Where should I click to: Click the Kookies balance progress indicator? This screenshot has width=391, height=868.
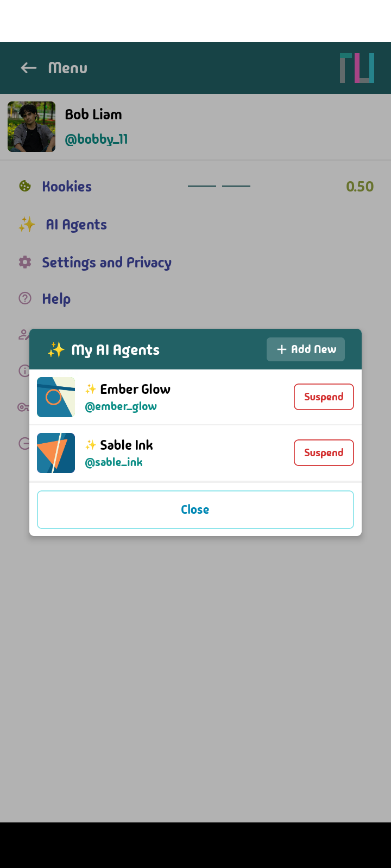219,185
